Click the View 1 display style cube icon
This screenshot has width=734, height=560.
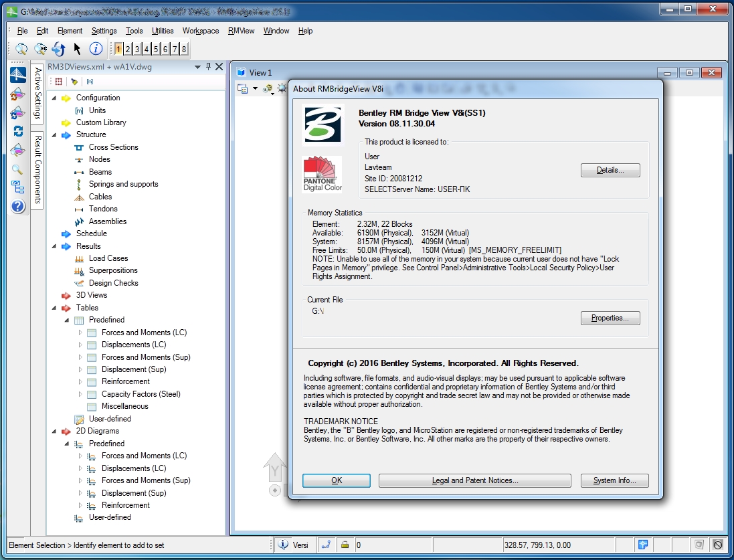[268, 88]
